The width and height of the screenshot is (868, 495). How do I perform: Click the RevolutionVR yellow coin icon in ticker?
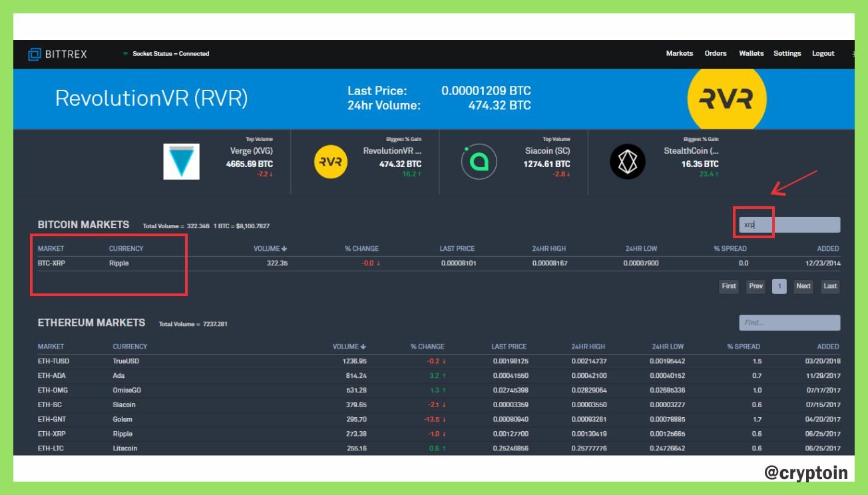coord(331,162)
